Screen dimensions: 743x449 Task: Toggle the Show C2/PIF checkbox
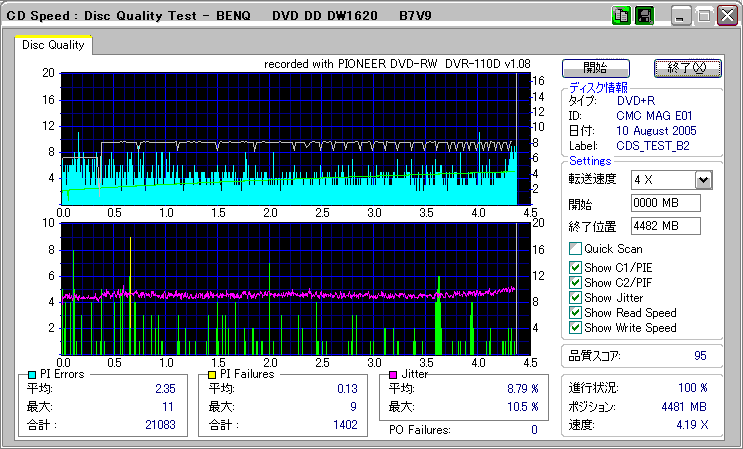(x=575, y=282)
